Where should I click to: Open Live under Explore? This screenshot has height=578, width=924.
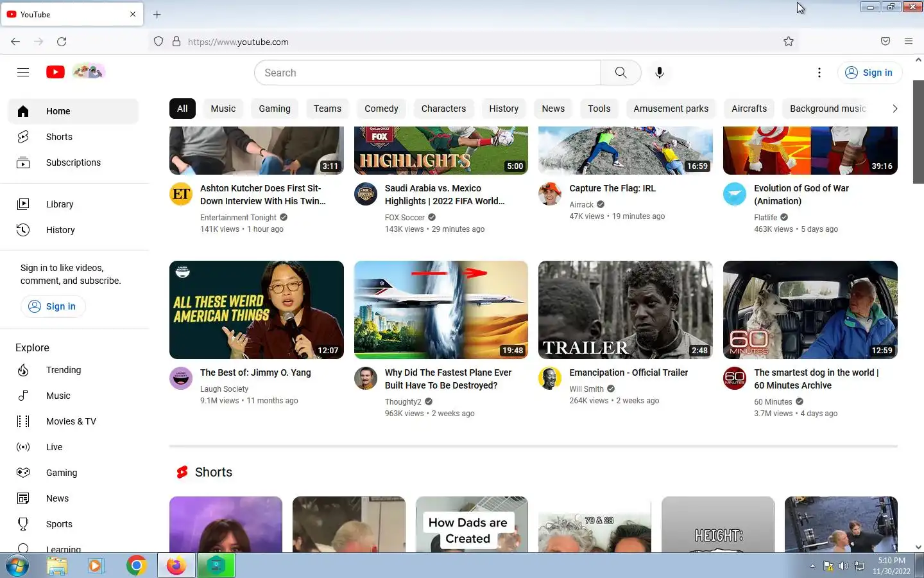coord(73,447)
